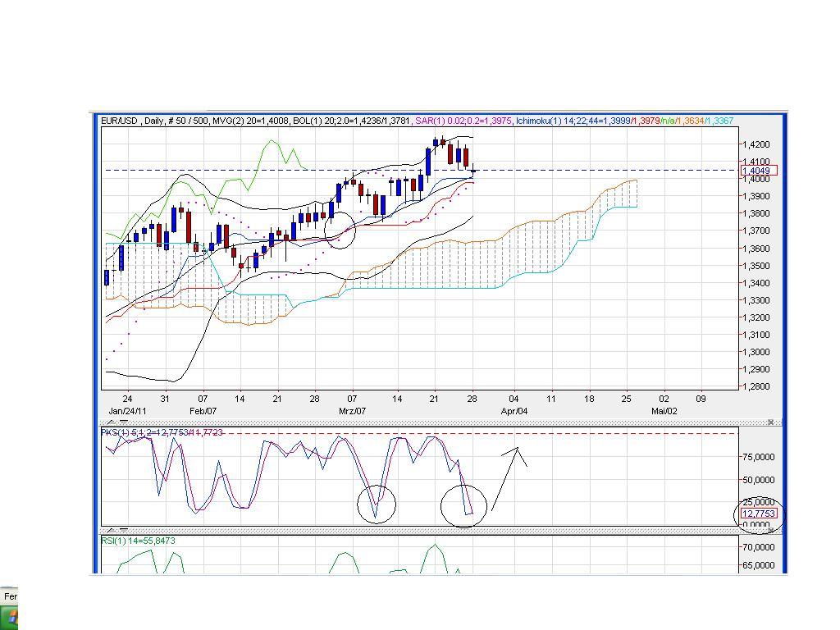Close the RSI subchart with its X icon

click(x=771, y=529)
